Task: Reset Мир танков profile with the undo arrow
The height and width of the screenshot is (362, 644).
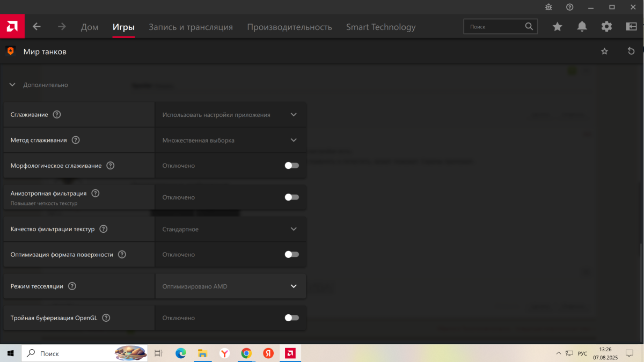Action: coord(631,51)
